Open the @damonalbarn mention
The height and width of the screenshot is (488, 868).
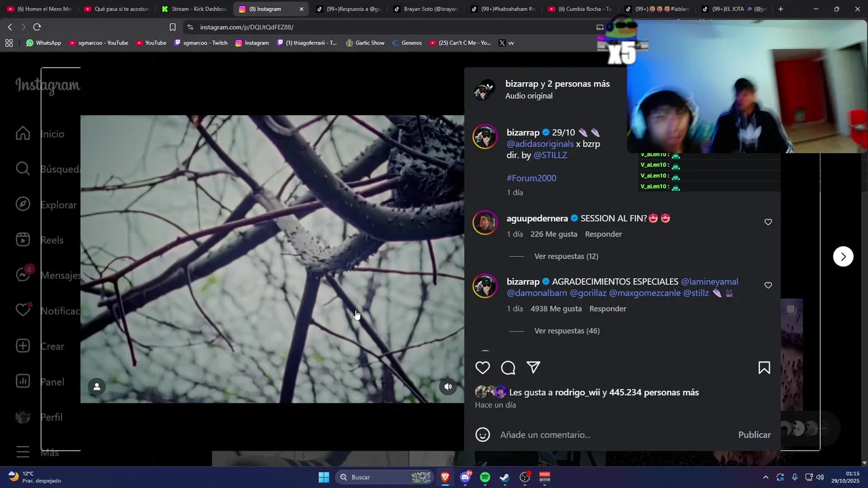tap(536, 293)
